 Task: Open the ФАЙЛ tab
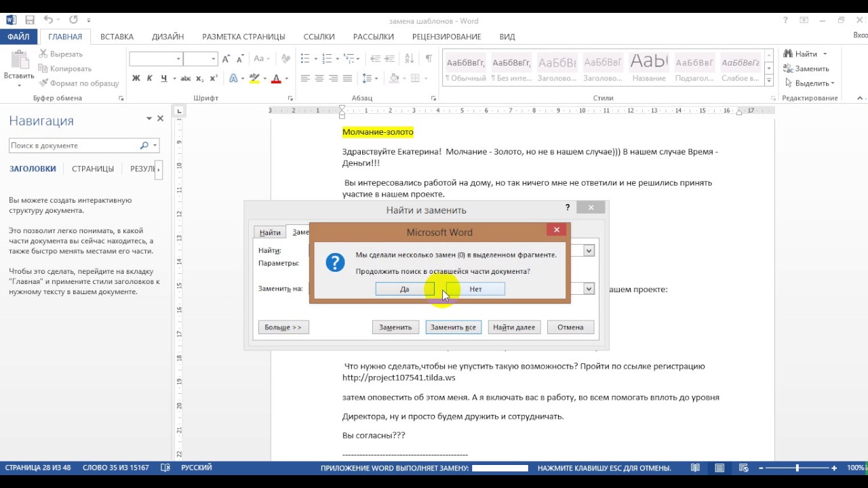18,37
